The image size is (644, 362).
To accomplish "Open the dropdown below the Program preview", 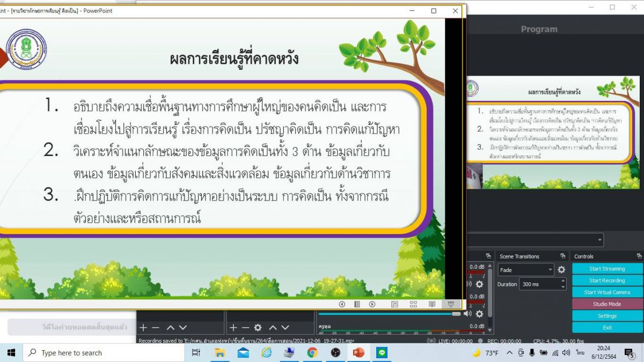I will (599, 240).
